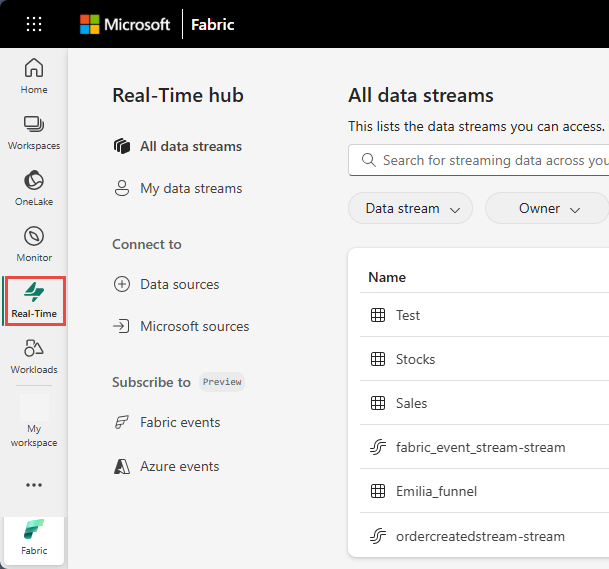Click the stream icon beside fabric_event_stream-stream
Screen dimensions: 609x569
pyautogui.click(x=378, y=447)
